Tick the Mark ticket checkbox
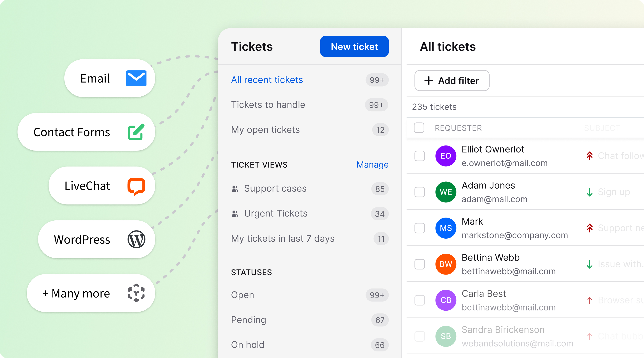Viewport: 644px width, 358px height. pos(420,228)
